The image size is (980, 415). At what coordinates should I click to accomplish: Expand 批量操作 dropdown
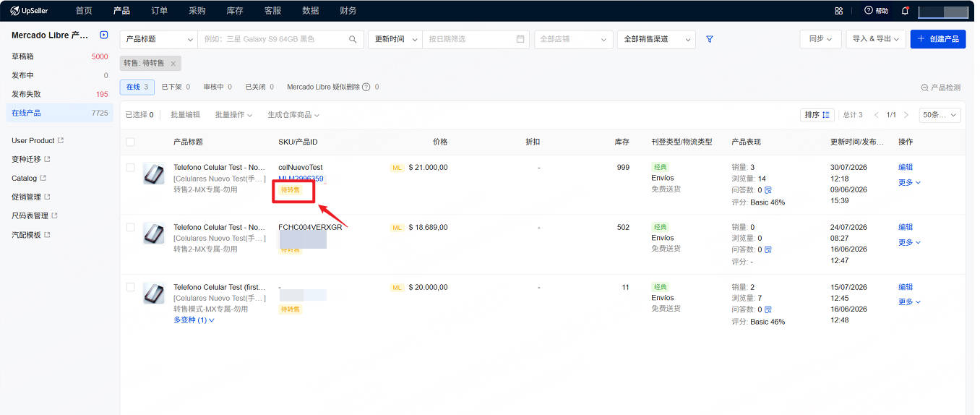pos(233,115)
